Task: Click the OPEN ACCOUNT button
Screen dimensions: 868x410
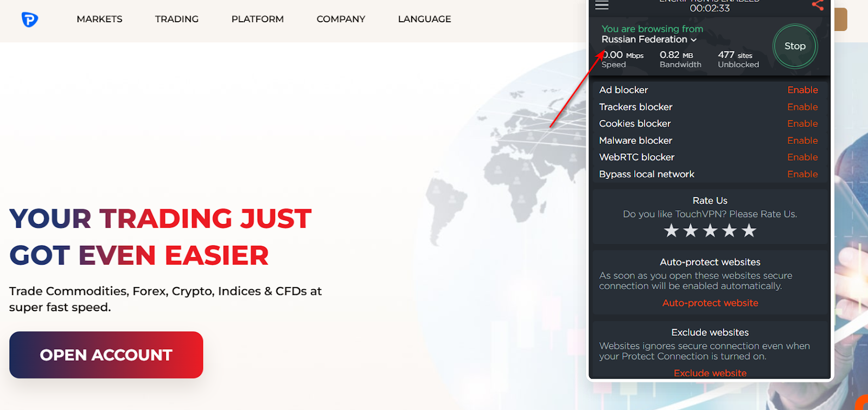Action: (106, 355)
